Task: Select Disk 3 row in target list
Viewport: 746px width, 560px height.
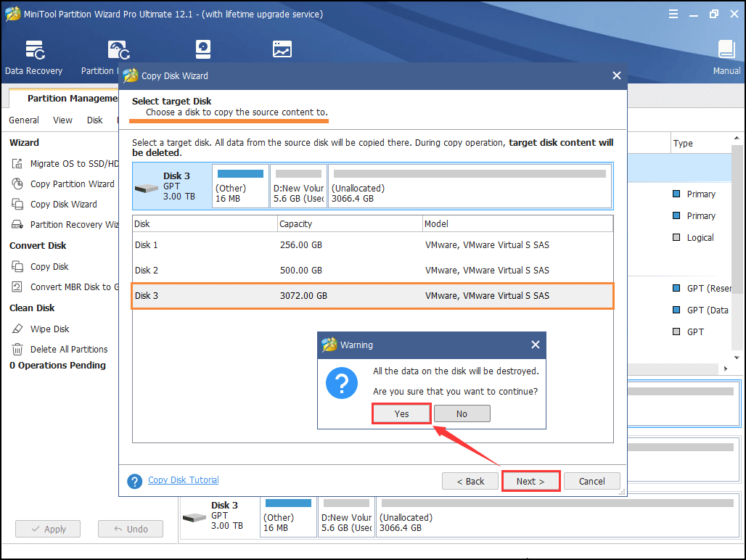Action: (372, 296)
